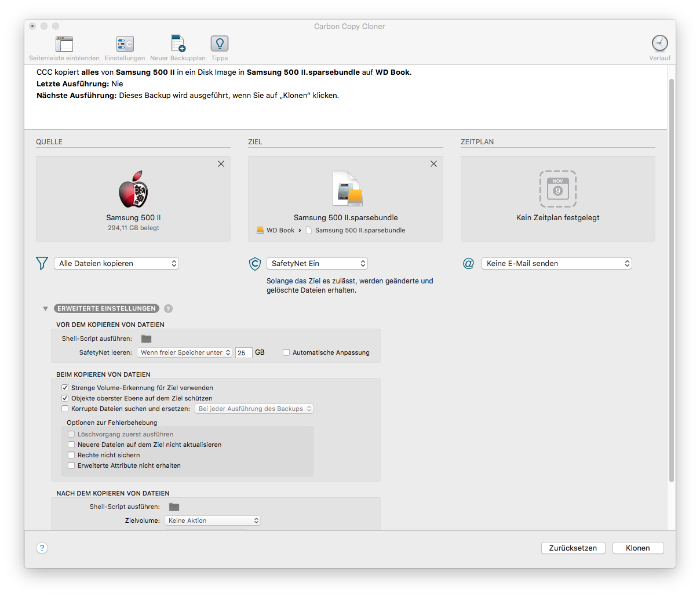Enable Erweiterte Attribute nicht erhalten
700x597 pixels.
(71, 465)
